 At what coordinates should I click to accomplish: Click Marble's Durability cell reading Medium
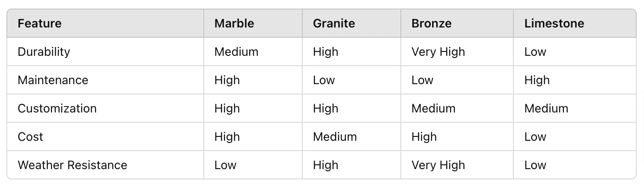pyautogui.click(x=236, y=52)
